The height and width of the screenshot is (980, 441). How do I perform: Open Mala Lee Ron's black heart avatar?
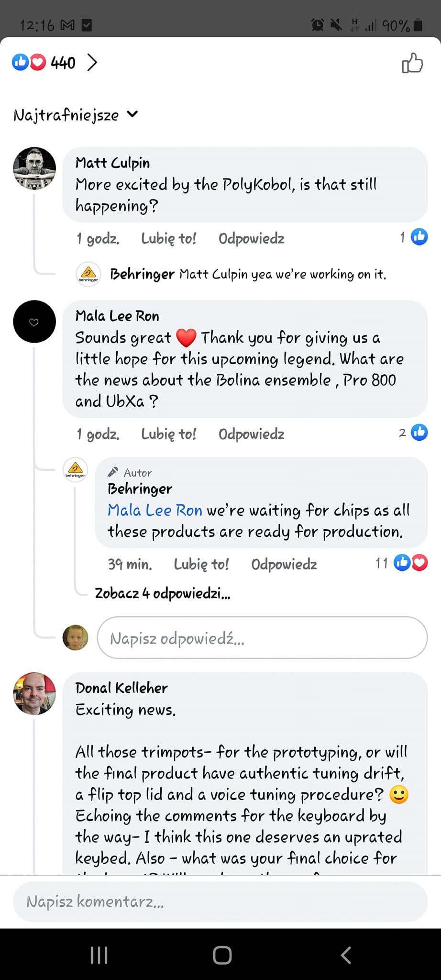tap(34, 322)
